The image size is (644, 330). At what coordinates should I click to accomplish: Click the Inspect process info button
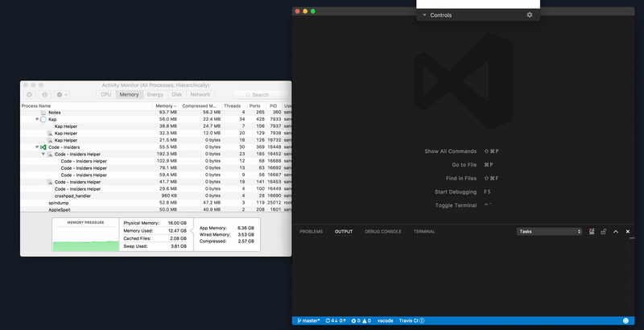coord(45,94)
